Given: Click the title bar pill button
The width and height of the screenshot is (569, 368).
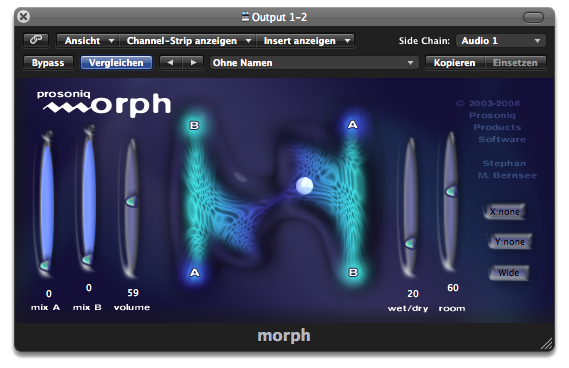Looking at the screenshot, I should (533, 17).
